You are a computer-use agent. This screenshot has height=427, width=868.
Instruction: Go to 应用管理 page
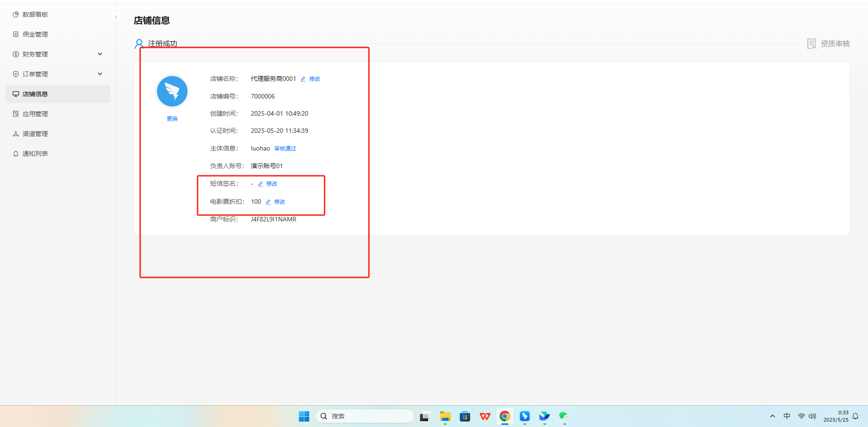click(35, 114)
